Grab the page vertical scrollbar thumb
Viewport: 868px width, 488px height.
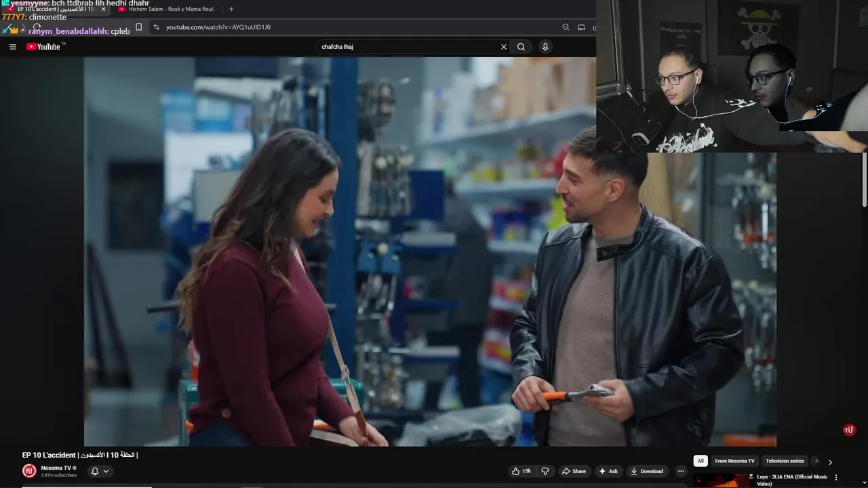(864, 180)
